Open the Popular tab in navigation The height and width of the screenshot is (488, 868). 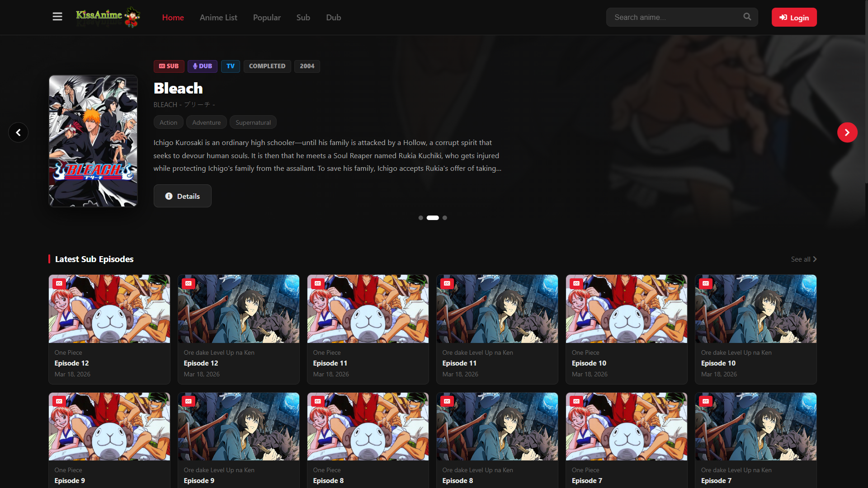(267, 17)
